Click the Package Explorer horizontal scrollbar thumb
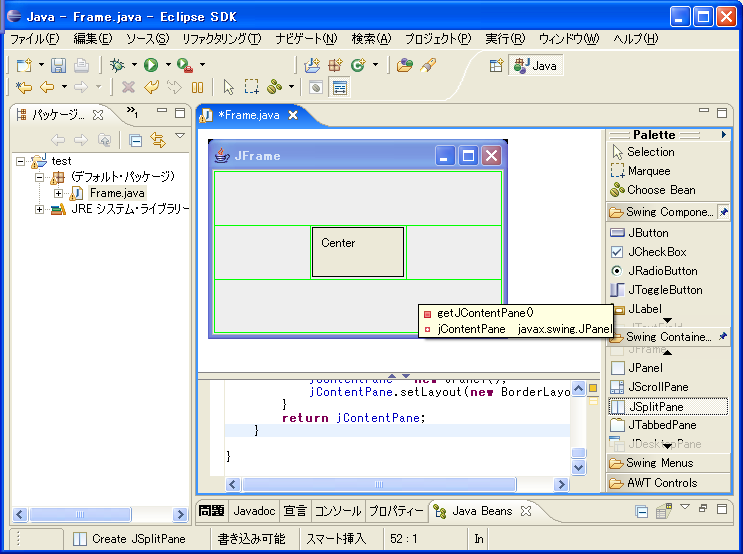743x554 pixels. tap(80, 514)
